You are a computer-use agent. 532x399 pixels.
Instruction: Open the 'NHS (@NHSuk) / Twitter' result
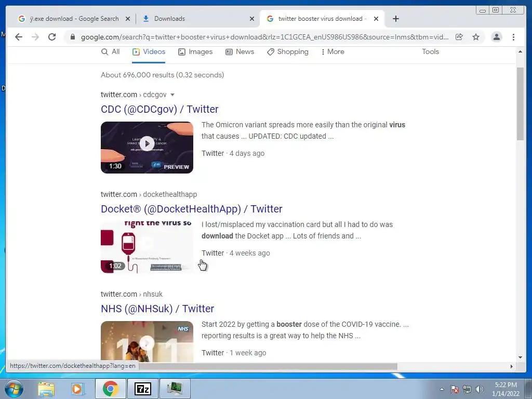coord(157,309)
